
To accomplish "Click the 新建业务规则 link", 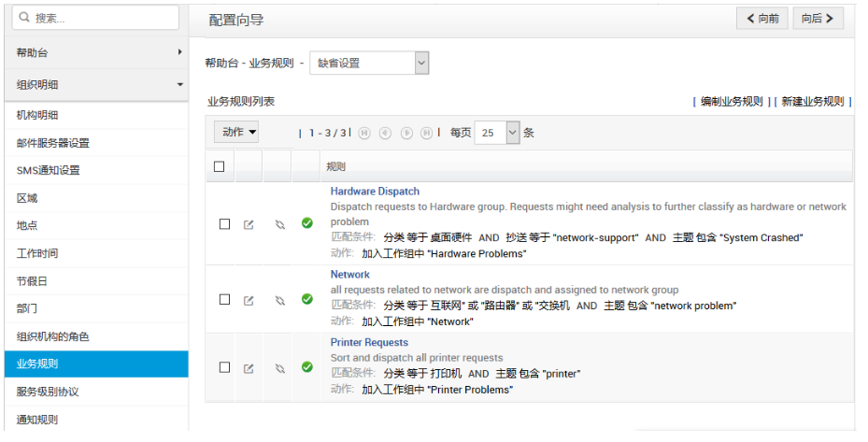I will (x=813, y=101).
